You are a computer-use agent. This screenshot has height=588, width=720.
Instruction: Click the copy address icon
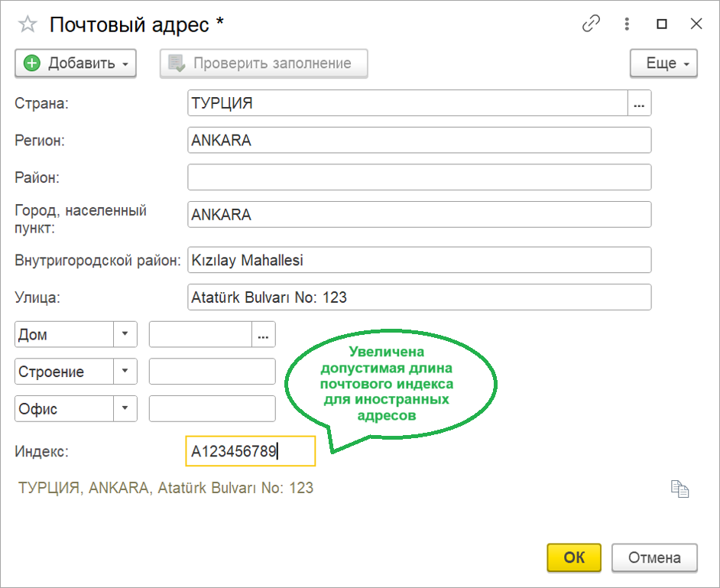679,489
